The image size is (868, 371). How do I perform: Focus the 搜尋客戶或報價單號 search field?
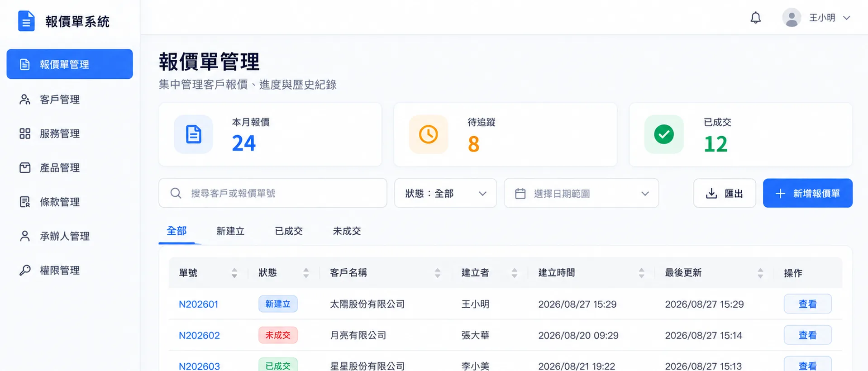273,193
